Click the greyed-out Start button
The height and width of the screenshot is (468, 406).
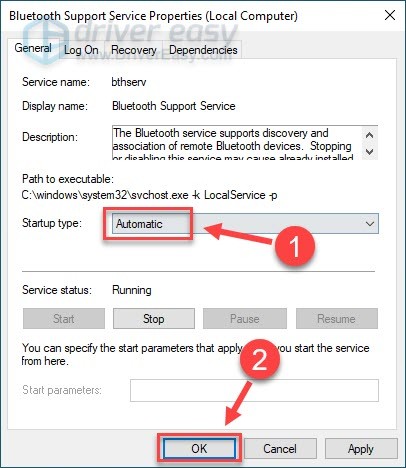click(x=64, y=319)
